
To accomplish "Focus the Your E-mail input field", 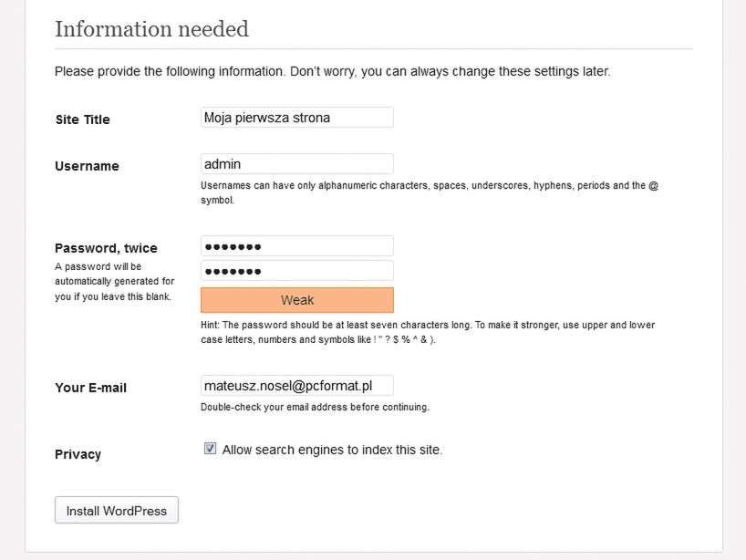I will click(296, 386).
